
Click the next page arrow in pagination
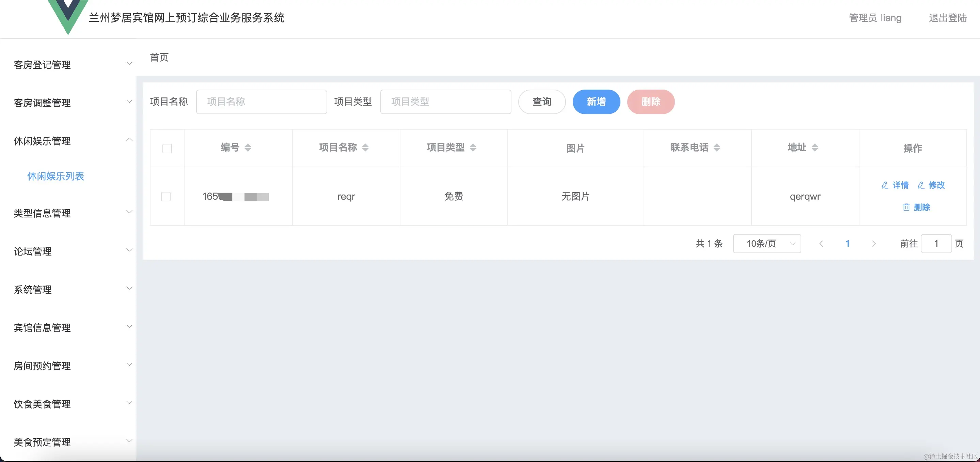(874, 244)
